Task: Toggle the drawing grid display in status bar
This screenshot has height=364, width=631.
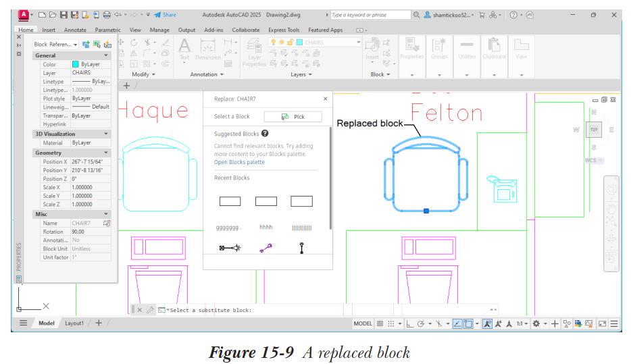Action: tap(380, 323)
